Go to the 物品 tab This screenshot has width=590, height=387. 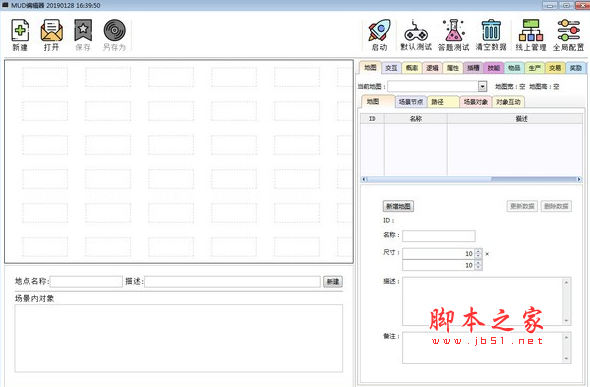tap(514, 68)
